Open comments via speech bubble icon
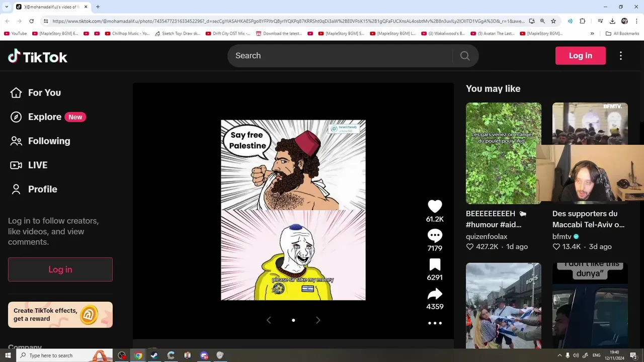The height and width of the screenshot is (362, 644). pos(435,235)
